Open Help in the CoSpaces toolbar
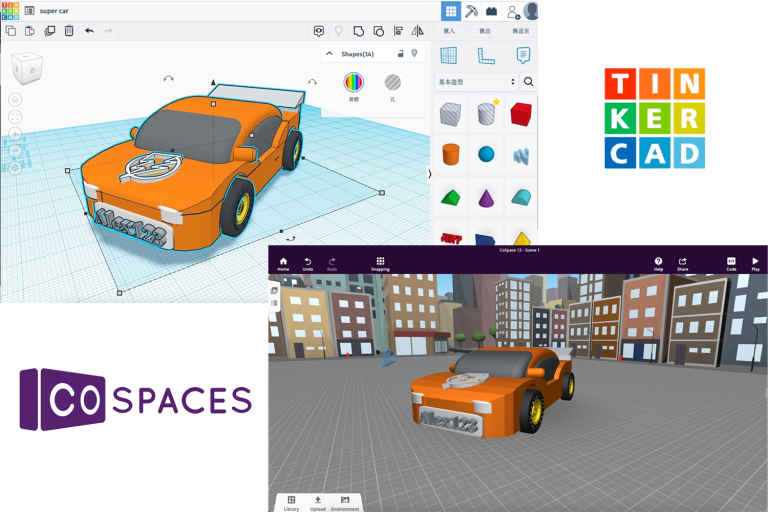This screenshot has height=512, width=768. (x=658, y=264)
